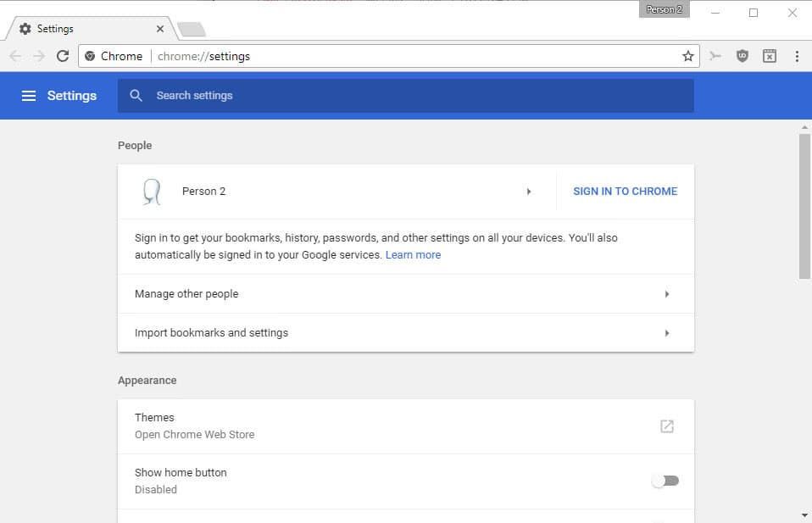Select the Settings tab

(x=92, y=29)
